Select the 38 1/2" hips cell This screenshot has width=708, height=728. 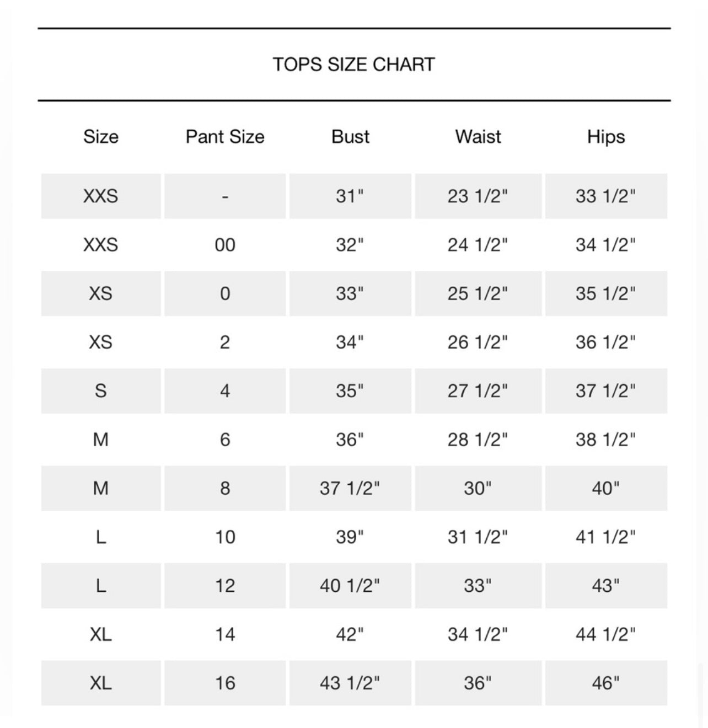tap(605, 440)
